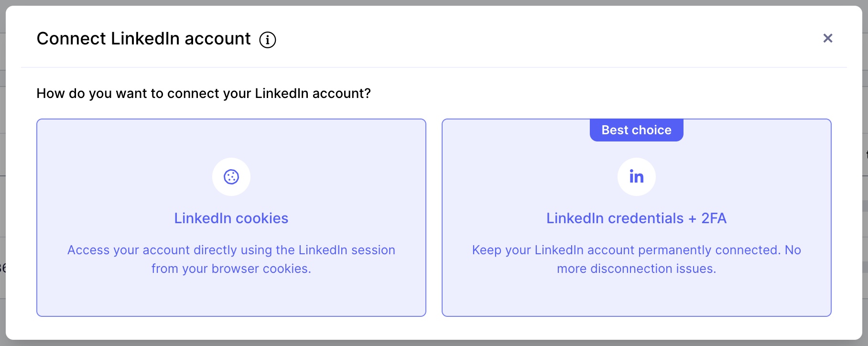
Task: Click the 'more disconnection issues.' text line
Action: pos(637,269)
